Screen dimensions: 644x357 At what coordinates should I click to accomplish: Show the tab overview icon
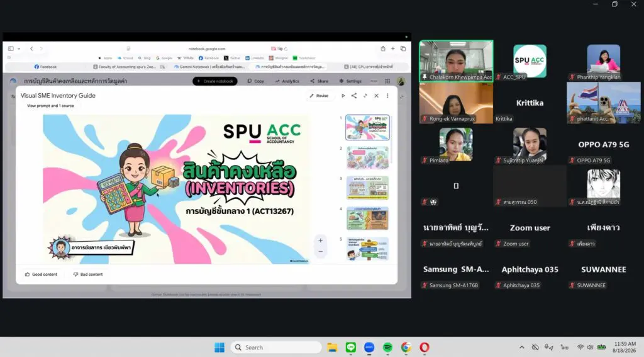pyautogui.click(x=403, y=48)
